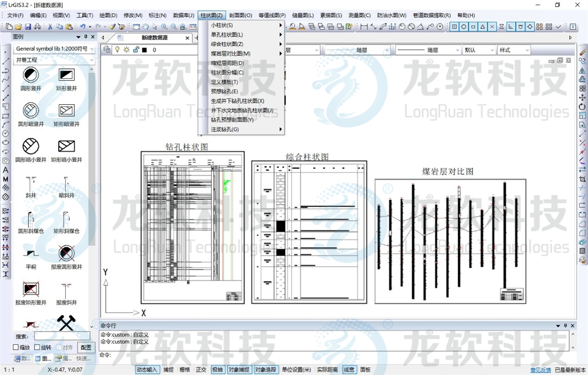
Task: Choose 综合柱状图(Z) from the menu
Action: pyautogui.click(x=227, y=44)
